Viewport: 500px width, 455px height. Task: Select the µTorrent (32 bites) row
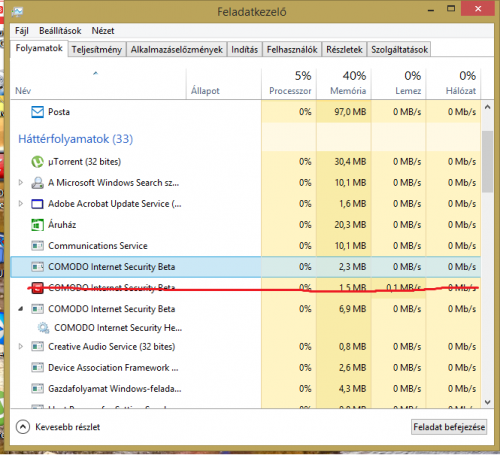point(246,162)
